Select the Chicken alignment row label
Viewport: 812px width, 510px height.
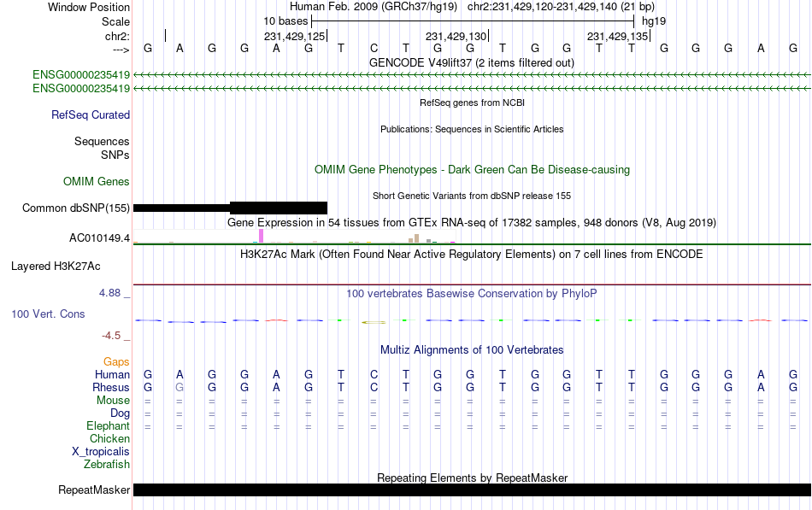pos(109,439)
